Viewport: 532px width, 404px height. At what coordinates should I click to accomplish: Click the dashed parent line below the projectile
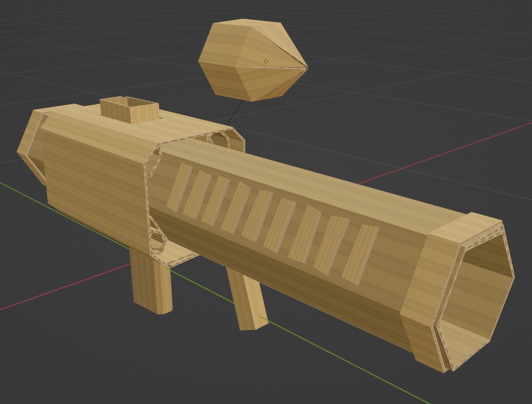235,113
